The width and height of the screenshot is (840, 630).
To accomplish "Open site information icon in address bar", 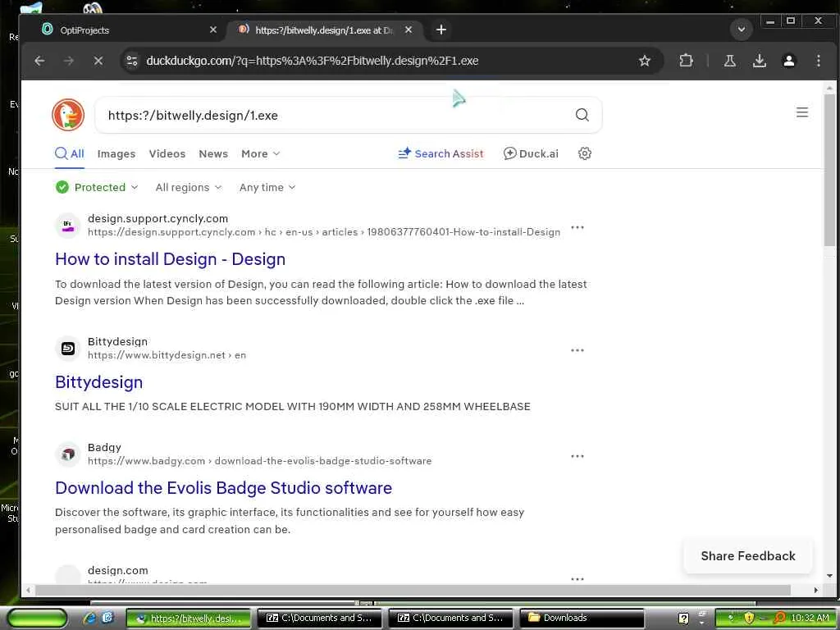I will [x=132, y=61].
